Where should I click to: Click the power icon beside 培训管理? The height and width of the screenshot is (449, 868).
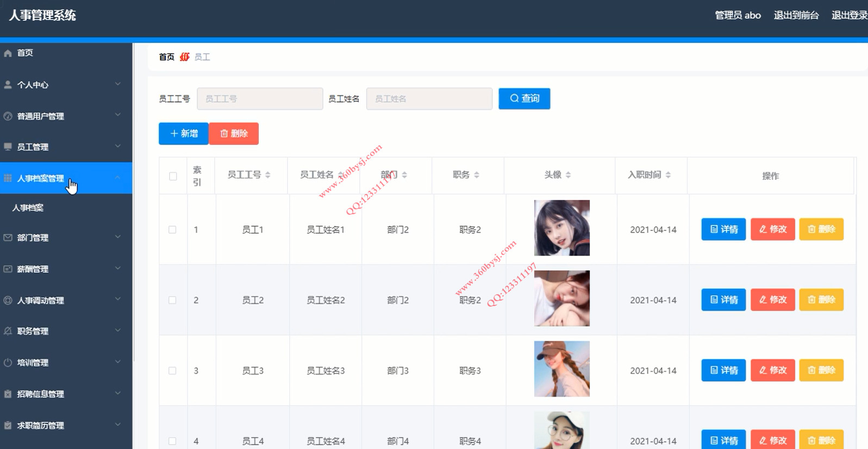click(x=8, y=363)
